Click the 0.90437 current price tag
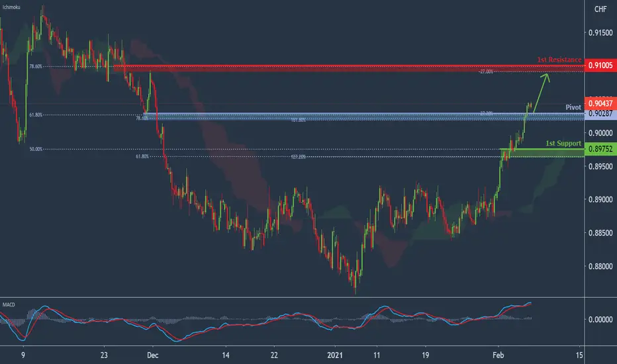 (600, 103)
